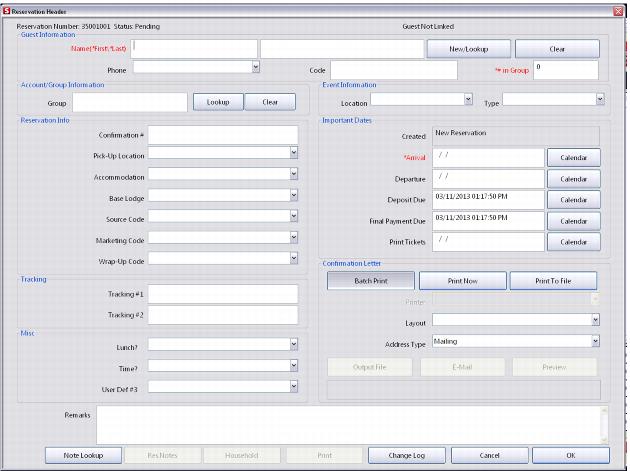The image size is (630, 471).
Task: Open the event Location dropdown
Action: (468, 99)
